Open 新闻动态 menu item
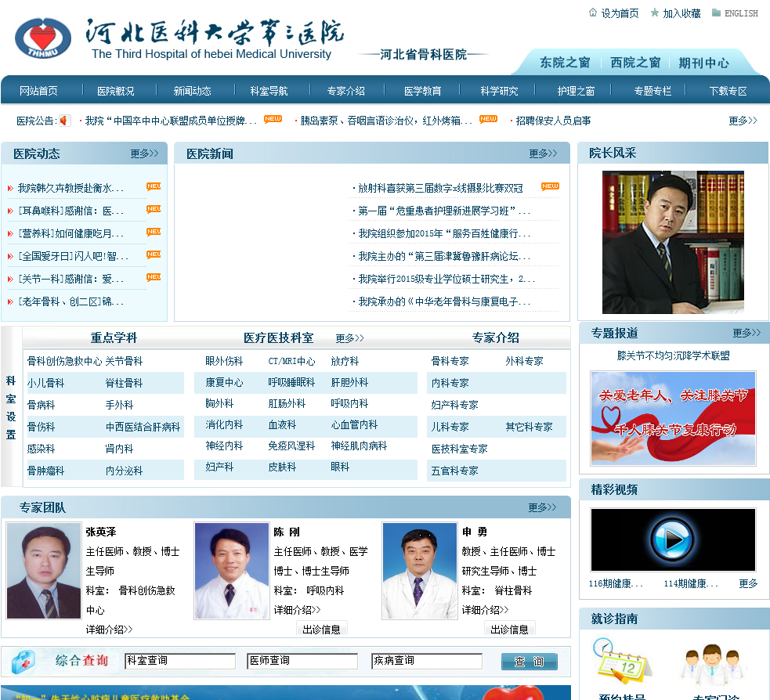Image resolution: width=770 pixels, height=700 pixels. (192, 91)
